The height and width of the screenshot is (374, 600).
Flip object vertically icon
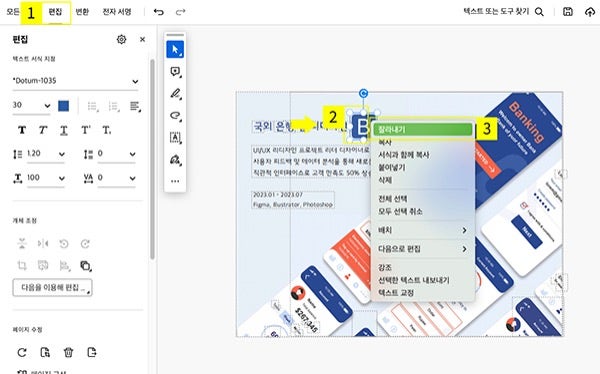pyautogui.click(x=22, y=243)
